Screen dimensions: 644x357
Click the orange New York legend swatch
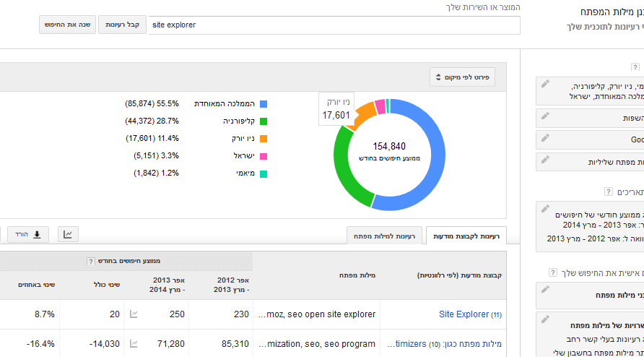pos(264,139)
